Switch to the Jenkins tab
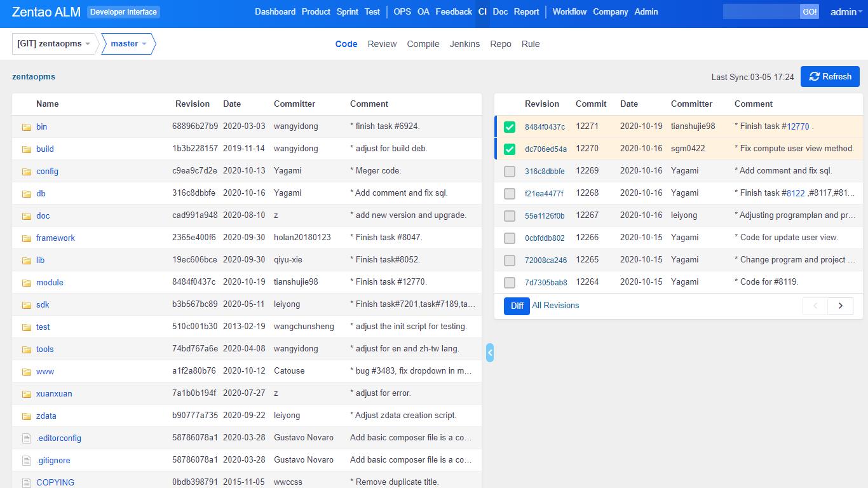 [x=465, y=44]
